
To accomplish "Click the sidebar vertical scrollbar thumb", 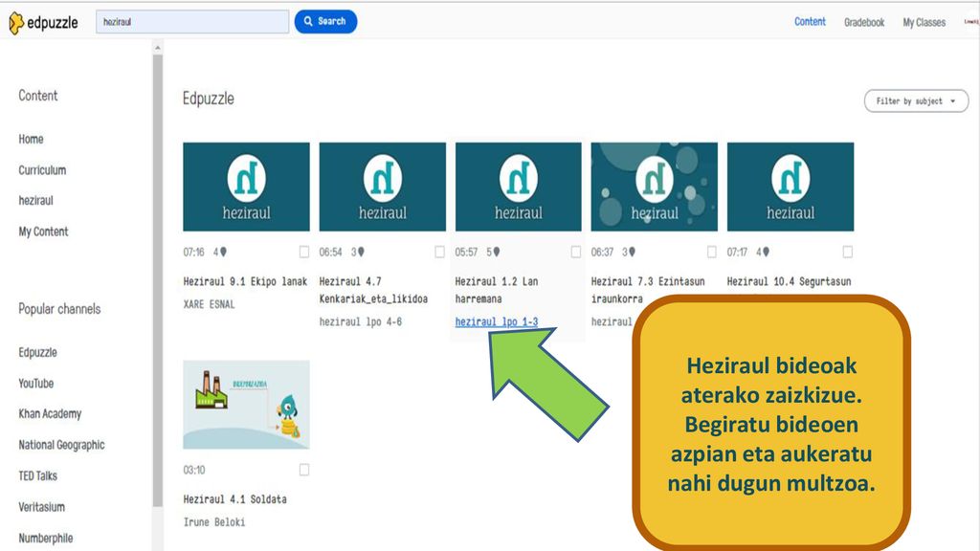I will [158, 280].
